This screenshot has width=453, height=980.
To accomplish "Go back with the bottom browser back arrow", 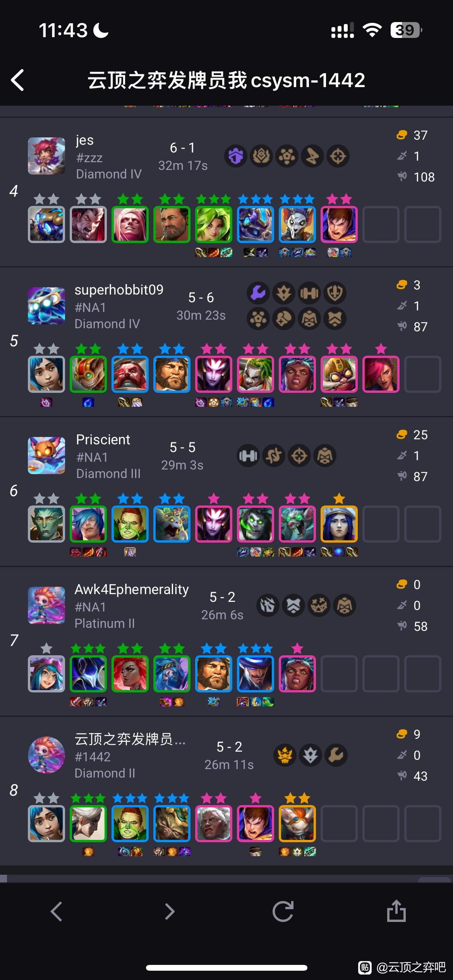I will (x=57, y=911).
